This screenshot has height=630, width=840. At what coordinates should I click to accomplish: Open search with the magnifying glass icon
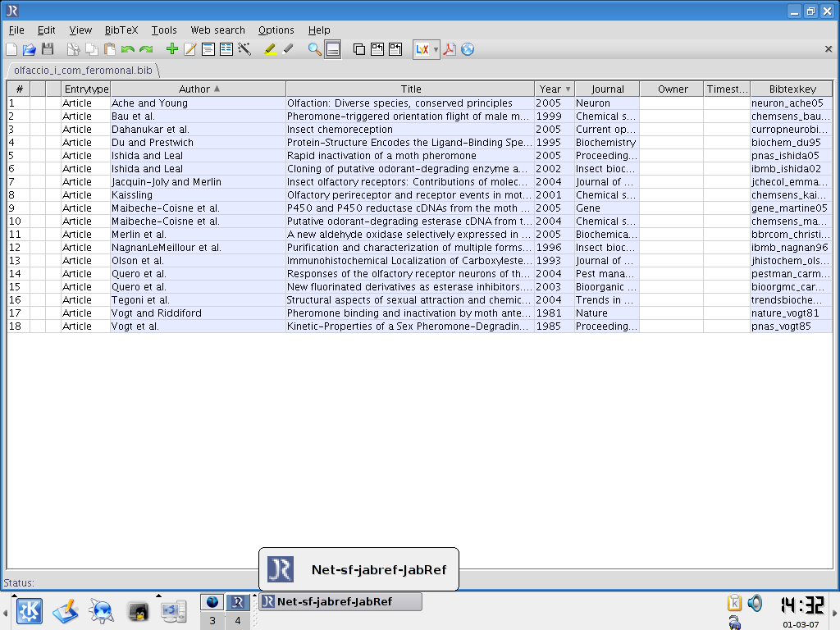(314, 49)
